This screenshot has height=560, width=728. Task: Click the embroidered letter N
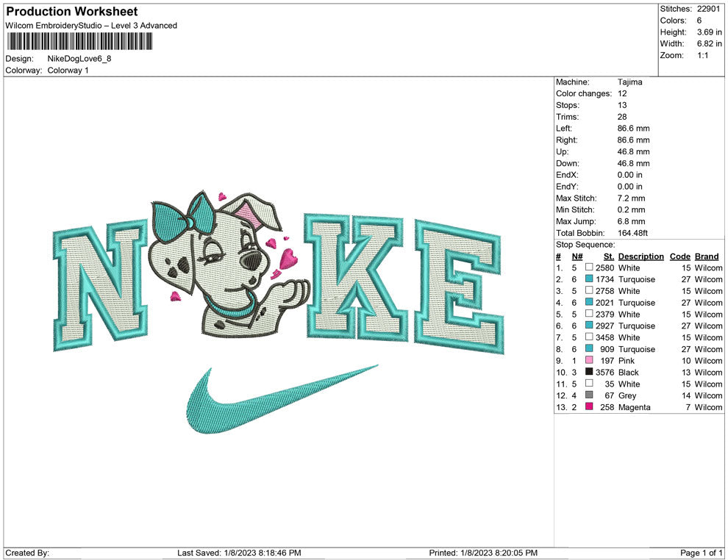click(x=101, y=285)
